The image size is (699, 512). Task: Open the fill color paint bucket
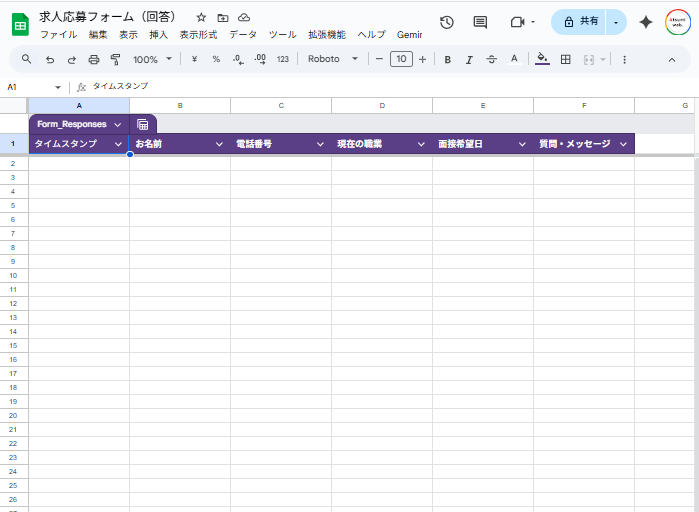[542, 59]
